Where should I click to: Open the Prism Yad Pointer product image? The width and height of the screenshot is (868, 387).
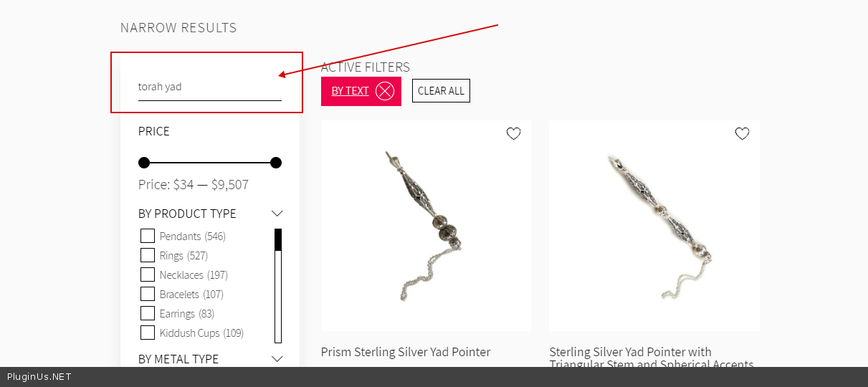point(426,226)
